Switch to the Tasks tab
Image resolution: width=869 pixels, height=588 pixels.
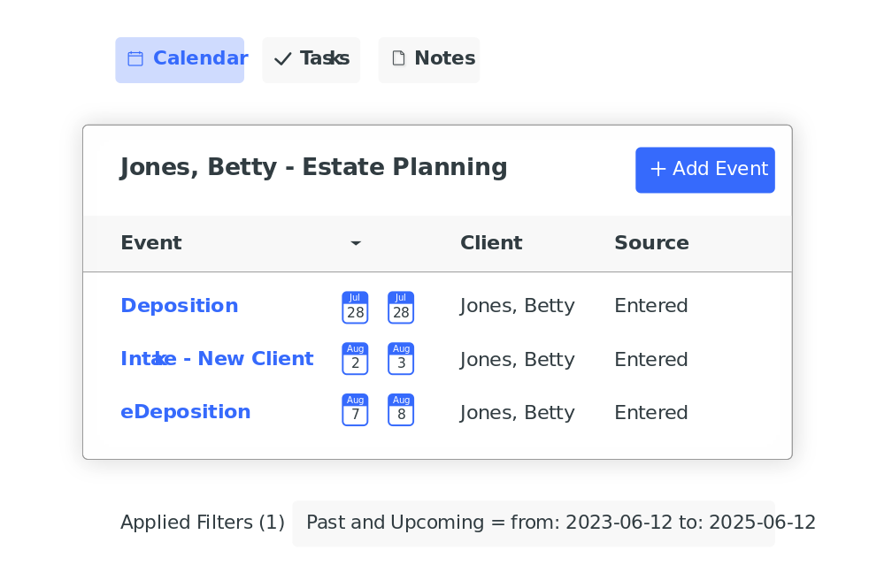click(x=311, y=60)
